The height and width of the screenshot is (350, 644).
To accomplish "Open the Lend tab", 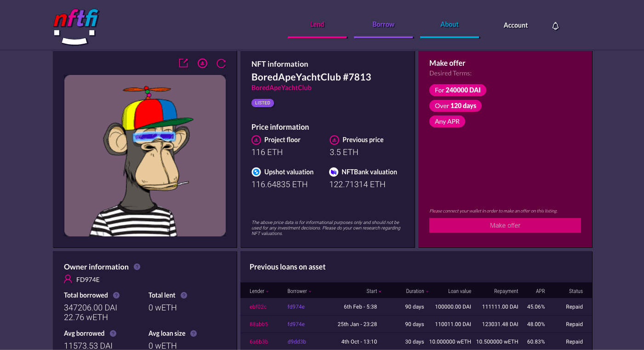I will point(317,25).
